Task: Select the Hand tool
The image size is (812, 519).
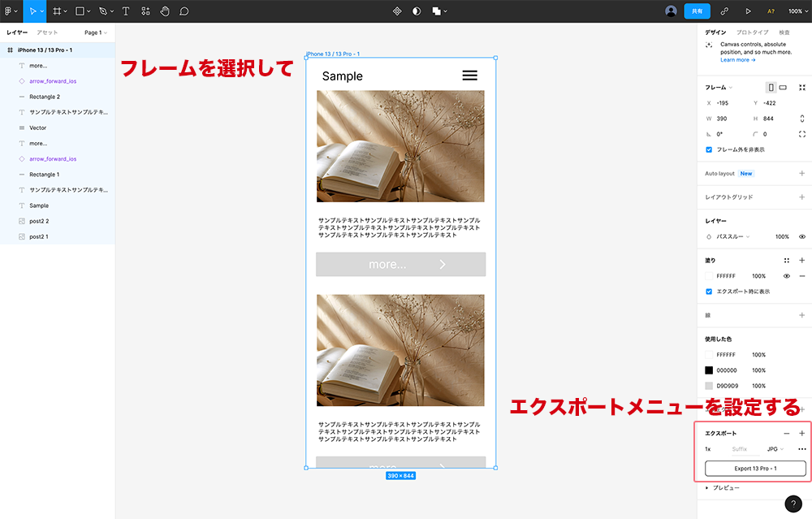Action: point(165,11)
